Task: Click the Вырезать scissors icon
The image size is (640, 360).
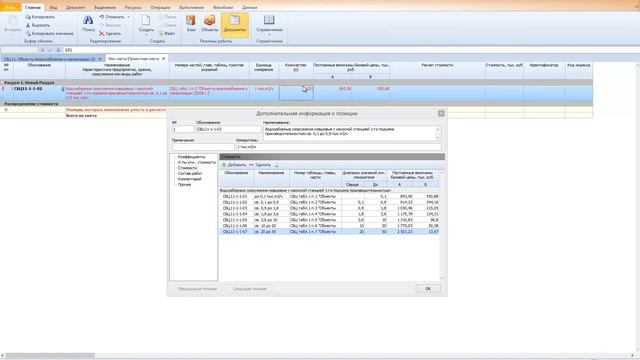Action: tap(28, 25)
